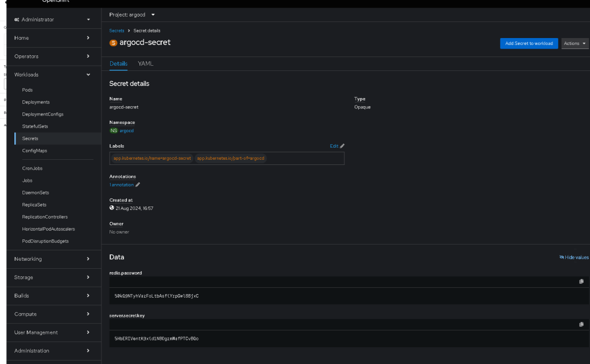Click the green NS namespace badge

point(114,130)
